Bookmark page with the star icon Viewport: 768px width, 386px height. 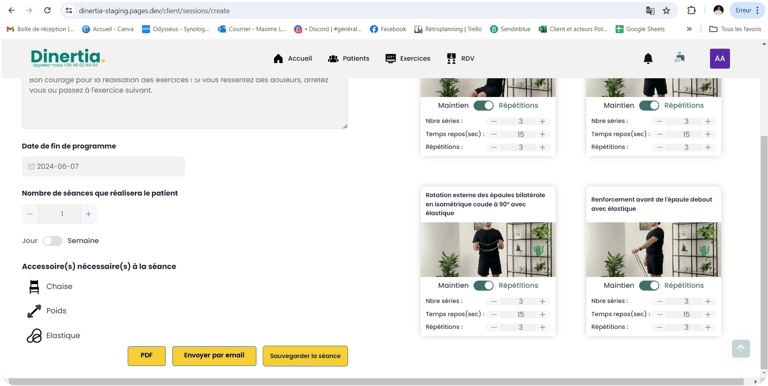click(x=666, y=10)
